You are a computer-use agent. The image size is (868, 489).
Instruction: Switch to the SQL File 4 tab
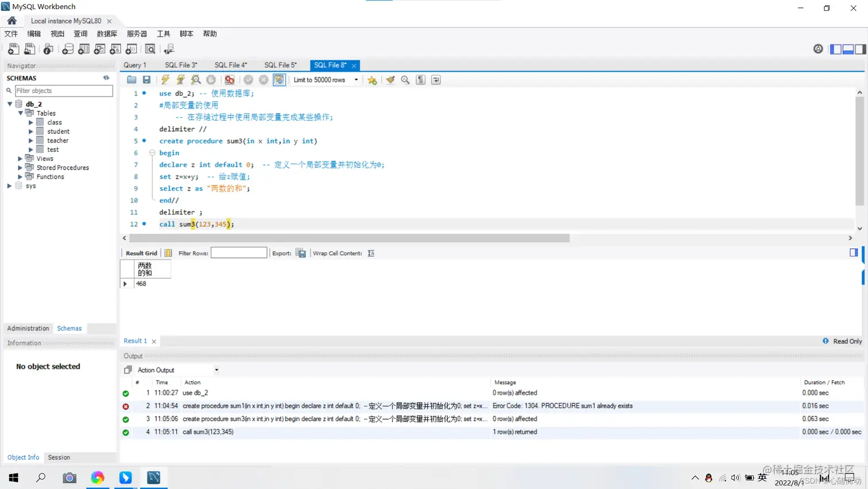coord(231,65)
